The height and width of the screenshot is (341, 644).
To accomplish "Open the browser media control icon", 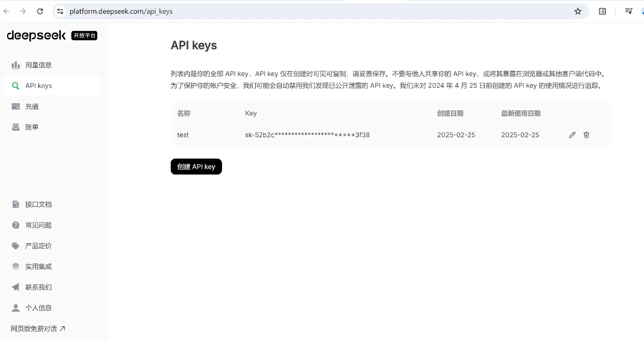I will [x=629, y=11].
